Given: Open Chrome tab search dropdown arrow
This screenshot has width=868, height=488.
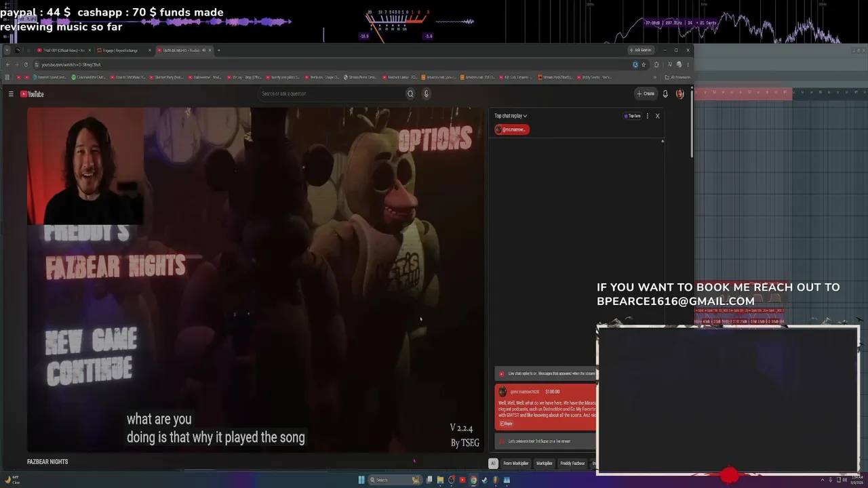Looking at the screenshot, I should point(6,50).
